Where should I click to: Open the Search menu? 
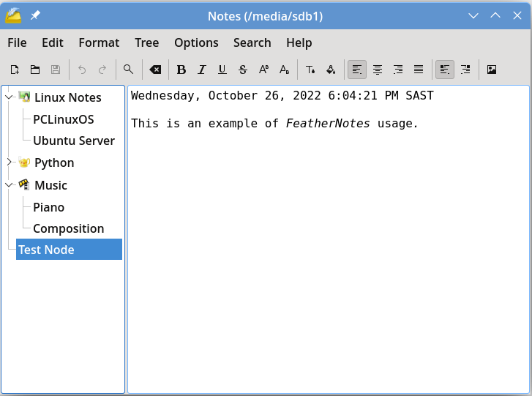252,42
